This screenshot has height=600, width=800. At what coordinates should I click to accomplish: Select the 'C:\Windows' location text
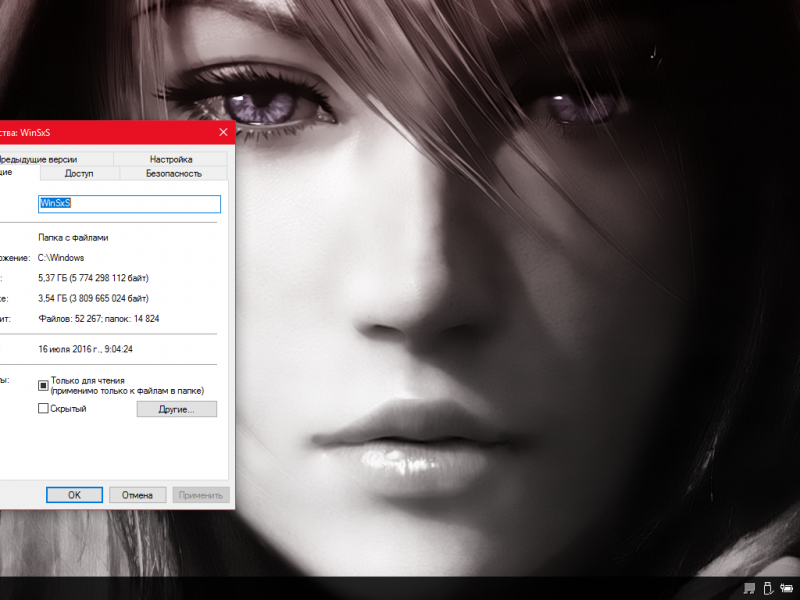coord(61,258)
